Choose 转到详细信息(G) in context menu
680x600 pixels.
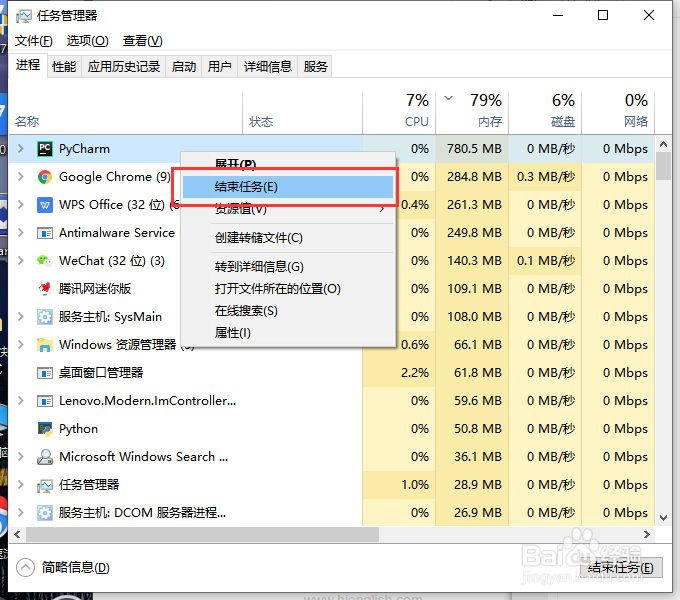(288, 267)
